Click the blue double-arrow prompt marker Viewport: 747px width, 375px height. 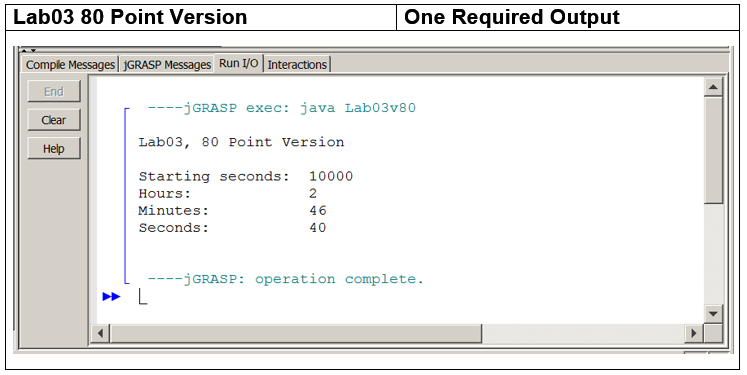pyautogui.click(x=111, y=296)
